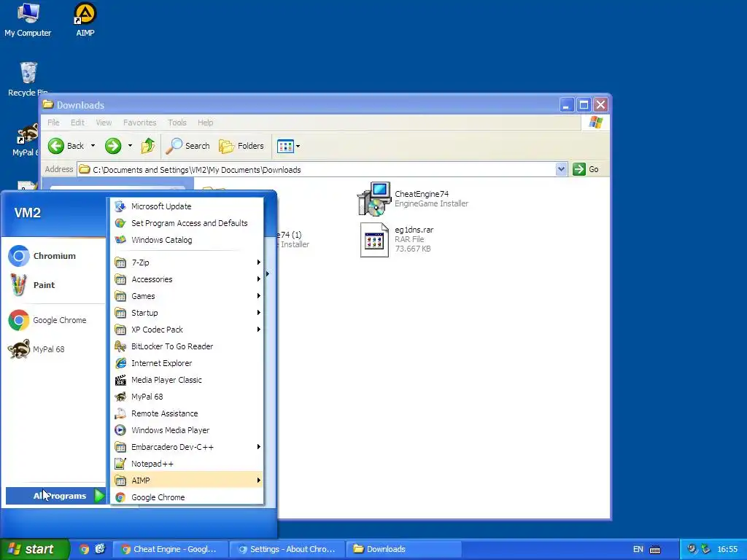Click the Back button in Explorer toolbar
The width and height of the screenshot is (747, 560).
point(66,146)
